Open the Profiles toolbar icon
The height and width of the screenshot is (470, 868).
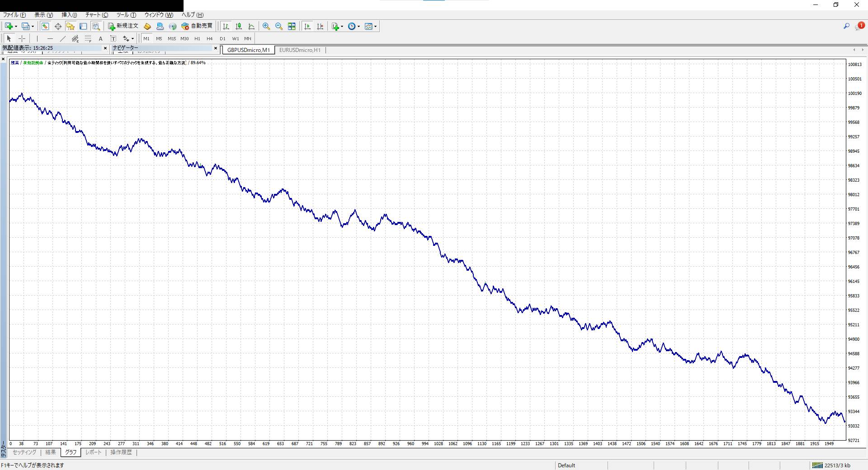pos(25,26)
